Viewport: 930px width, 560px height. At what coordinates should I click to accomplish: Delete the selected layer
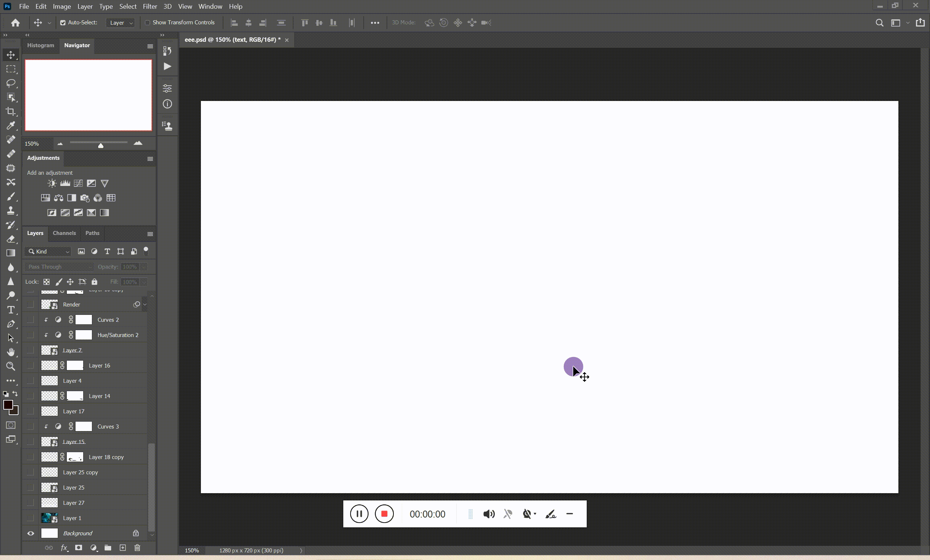click(137, 548)
